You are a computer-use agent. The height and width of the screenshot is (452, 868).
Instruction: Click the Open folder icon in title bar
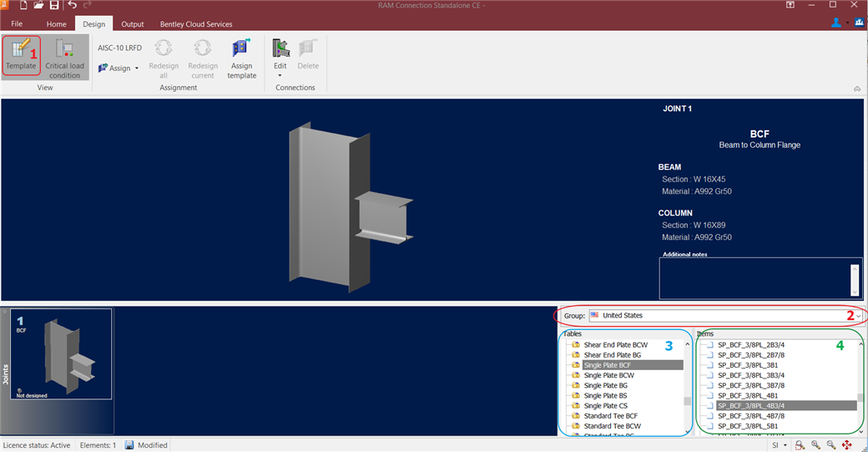[x=38, y=6]
